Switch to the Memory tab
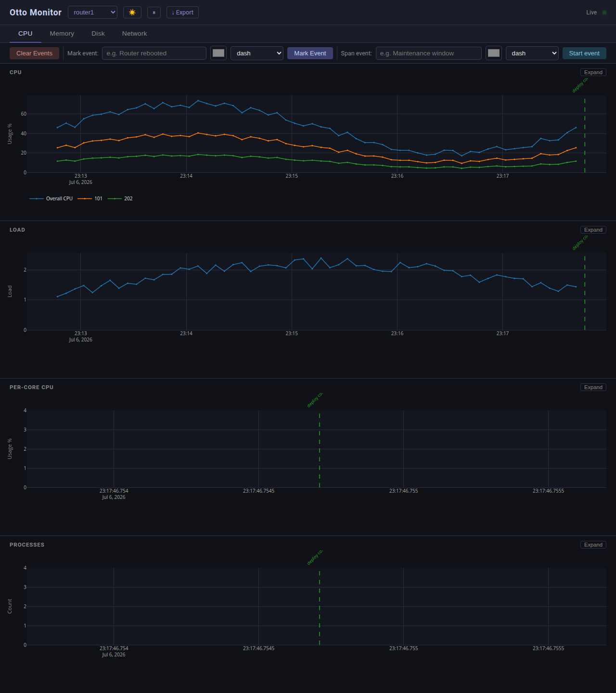Image resolution: width=616 pixels, height=693 pixels. 62,34
